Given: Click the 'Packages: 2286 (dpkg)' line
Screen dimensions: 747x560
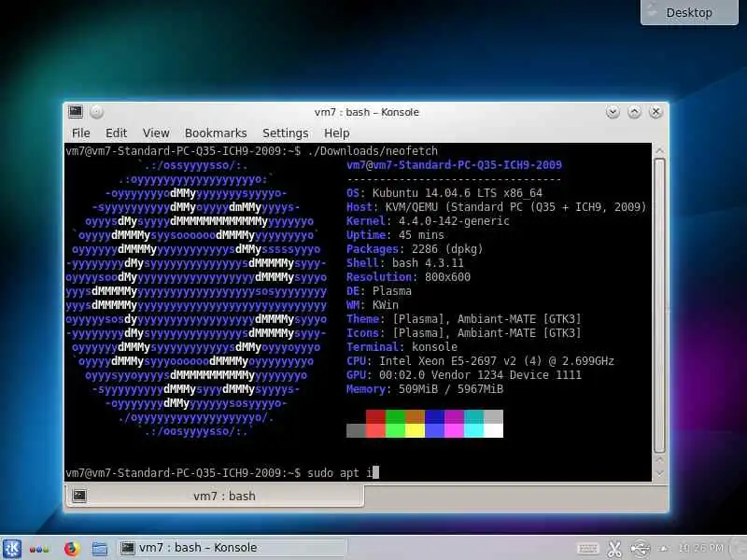Looking at the screenshot, I should [415, 249].
